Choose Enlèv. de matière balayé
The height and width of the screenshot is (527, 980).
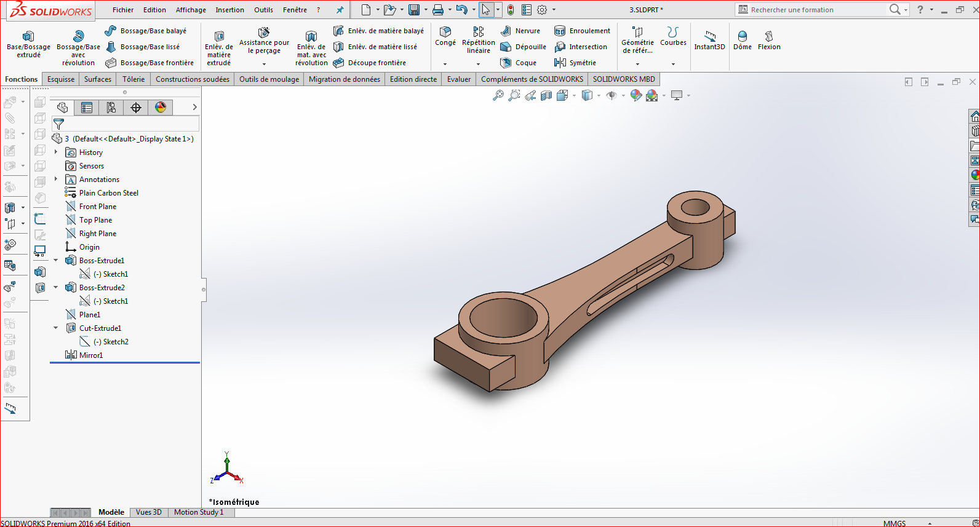378,31
